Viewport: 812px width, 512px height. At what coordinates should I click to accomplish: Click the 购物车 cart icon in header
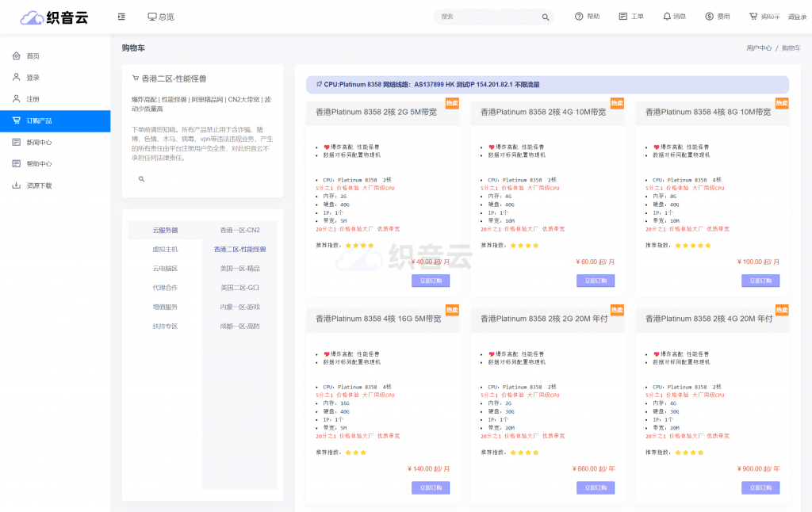tap(753, 17)
